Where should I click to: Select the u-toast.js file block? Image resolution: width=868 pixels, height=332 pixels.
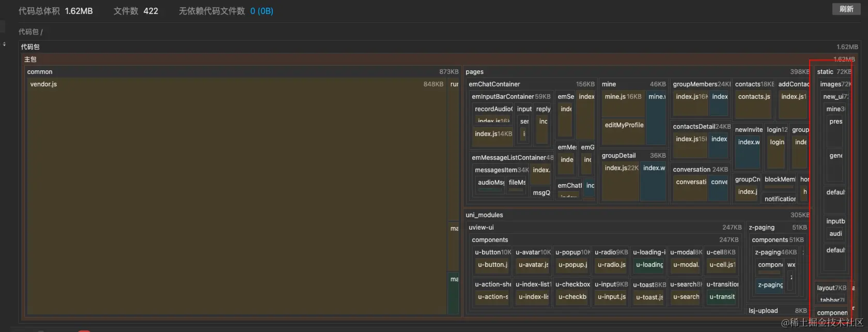649,298
